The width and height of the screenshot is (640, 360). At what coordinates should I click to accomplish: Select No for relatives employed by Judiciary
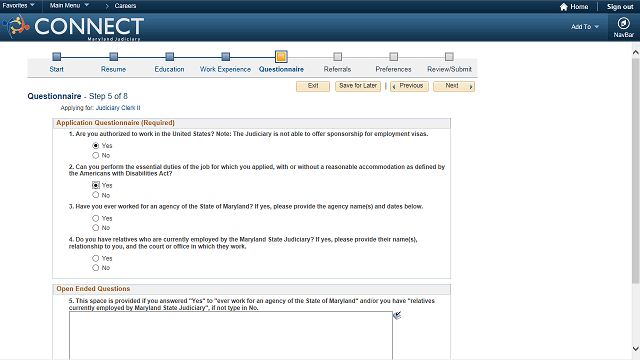96,268
